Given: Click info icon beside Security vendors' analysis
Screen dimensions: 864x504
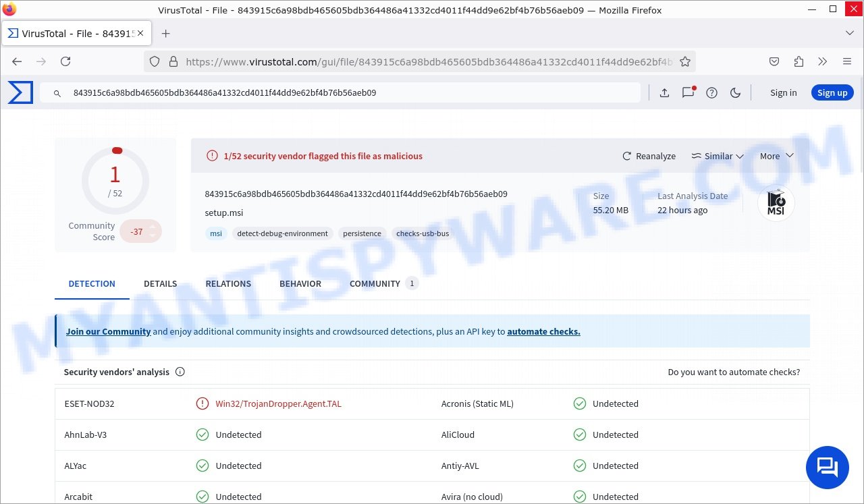Looking at the screenshot, I should (x=180, y=372).
